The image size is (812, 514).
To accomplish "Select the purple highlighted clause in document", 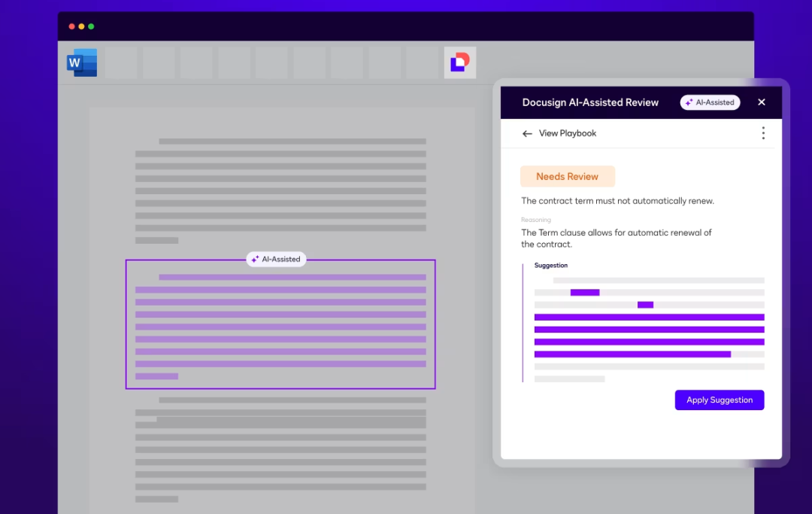I will (280, 326).
